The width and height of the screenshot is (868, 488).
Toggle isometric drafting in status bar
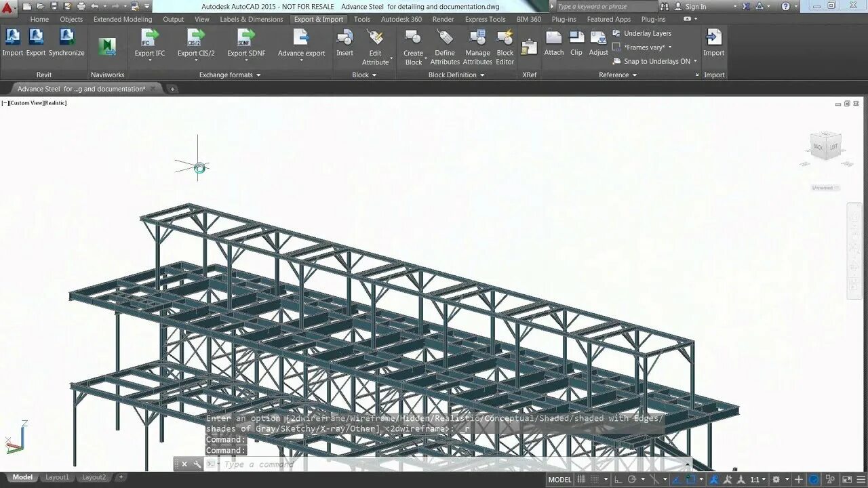654,479
